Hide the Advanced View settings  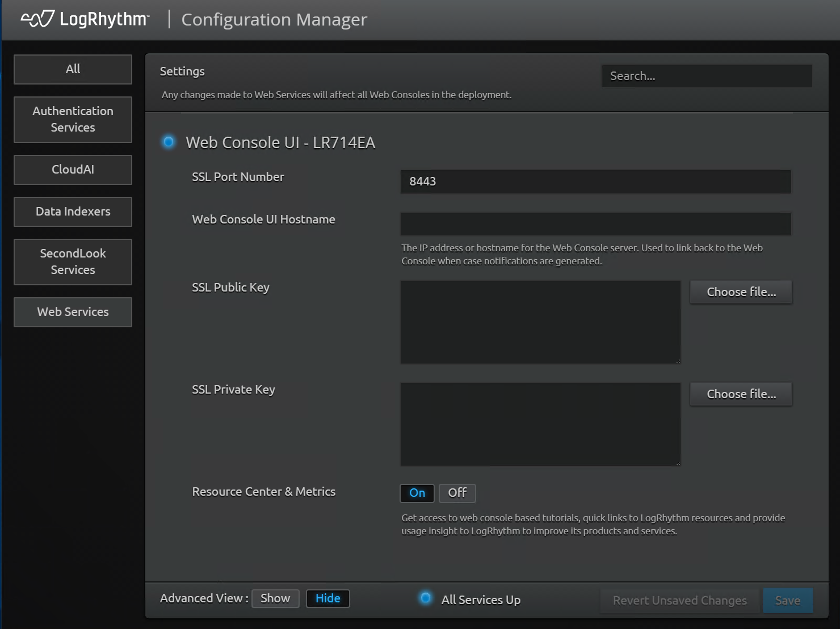(x=327, y=598)
